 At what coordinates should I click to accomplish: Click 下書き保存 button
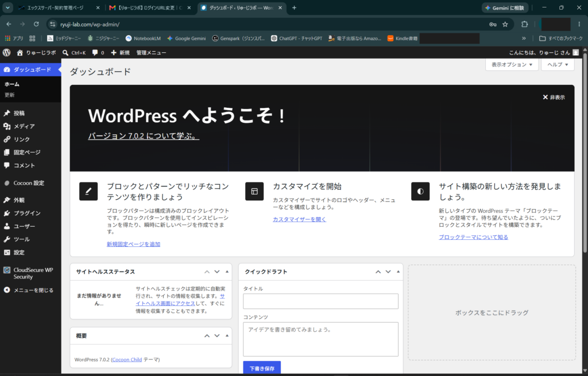pyautogui.click(x=262, y=368)
